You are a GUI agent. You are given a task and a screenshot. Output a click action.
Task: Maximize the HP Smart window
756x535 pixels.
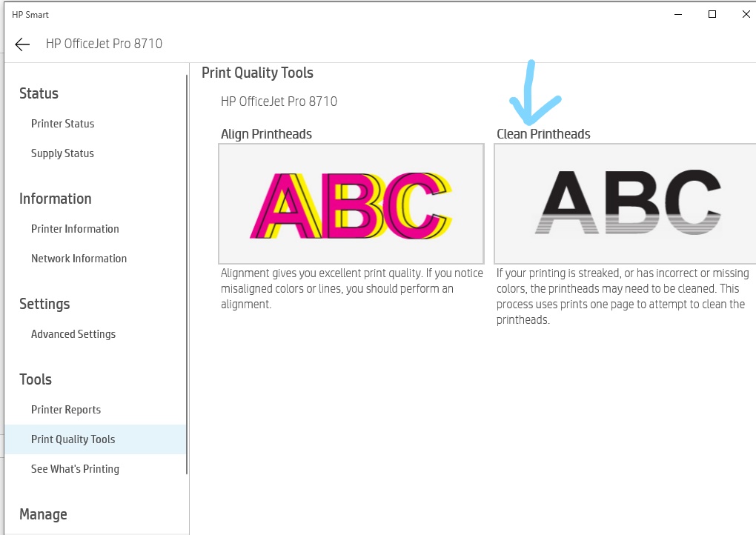coord(712,15)
